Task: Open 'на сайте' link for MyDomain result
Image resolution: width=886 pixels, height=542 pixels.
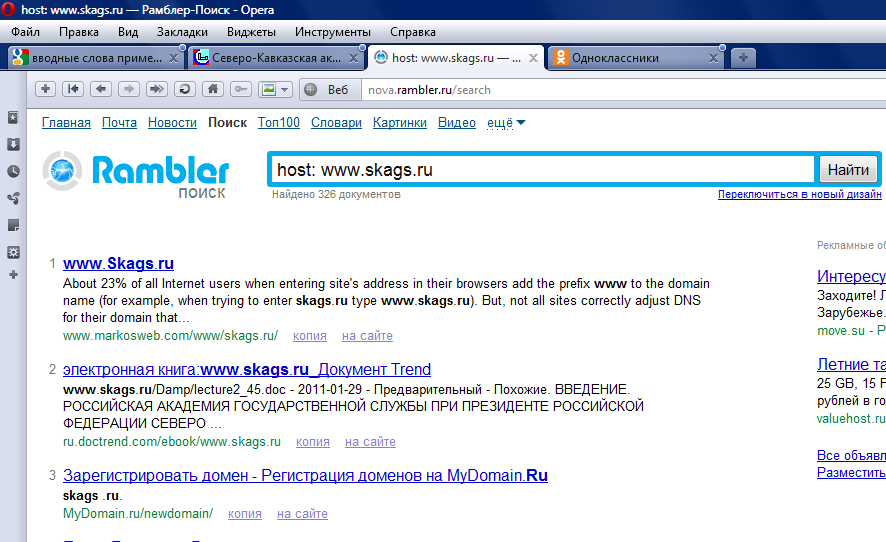Action: click(x=302, y=514)
